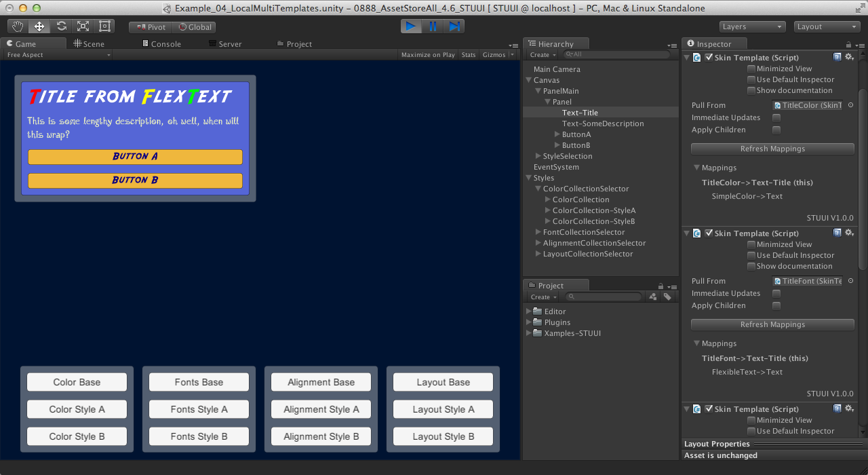Check Minimized View in TitleFont Skin Template

(x=751, y=244)
